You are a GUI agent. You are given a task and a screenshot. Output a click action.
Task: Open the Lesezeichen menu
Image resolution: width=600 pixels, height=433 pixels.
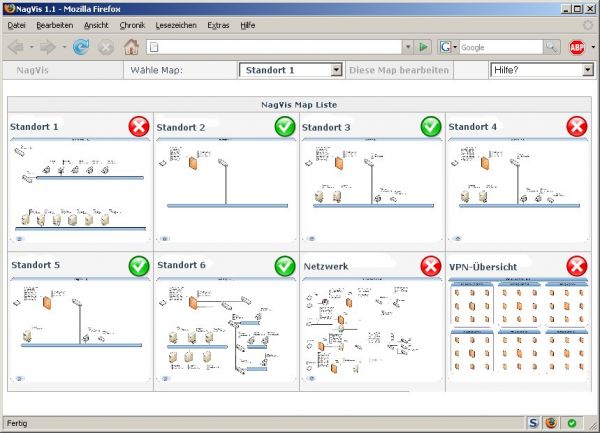[x=176, y=24]
